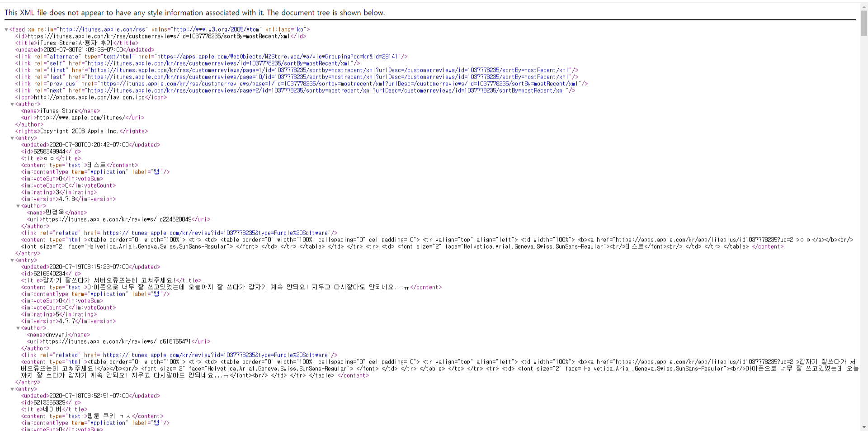Click the feed id customerreviews URL line
Viewport: 868px width, 431px height.
pos(160,36)
